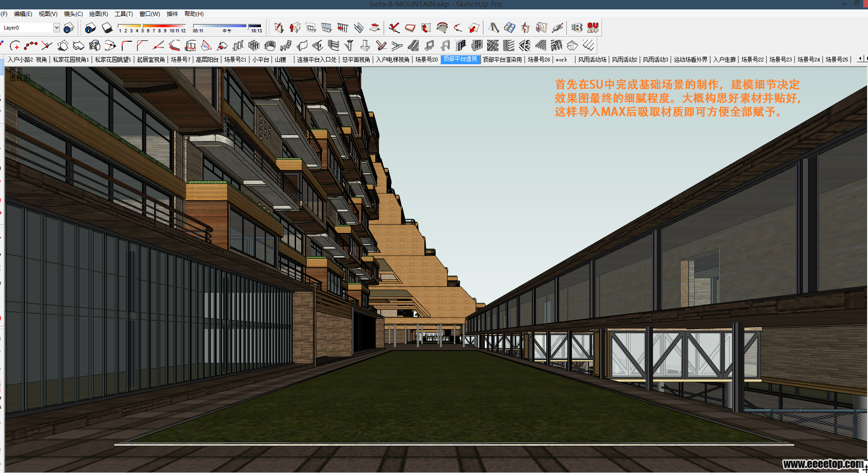Select the red dome grid tool icon
Image resolution: width=868 pixels, height=473 pixels.
pos(442,28)
